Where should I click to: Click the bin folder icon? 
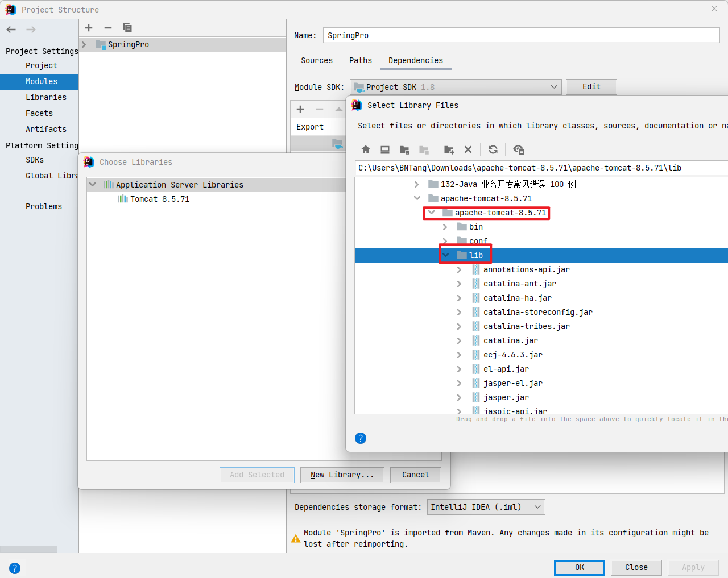click(x=462, y=227)
